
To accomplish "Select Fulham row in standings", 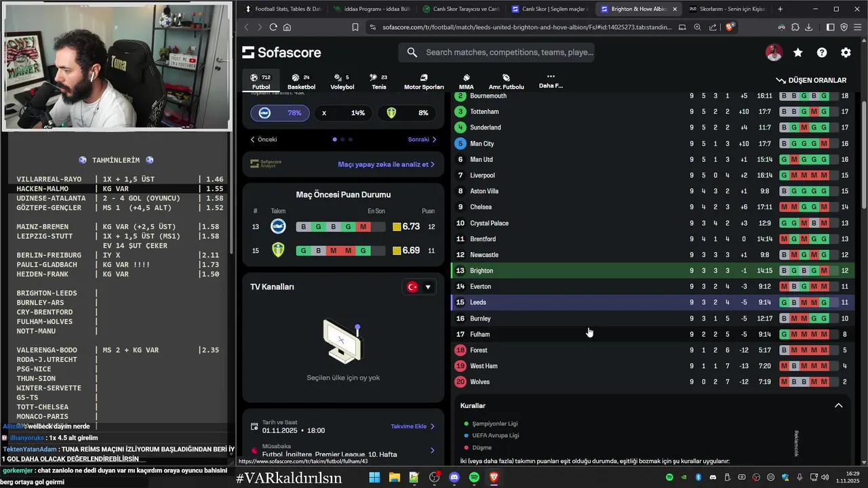I will pyautogui.click(x=652, y=334).
